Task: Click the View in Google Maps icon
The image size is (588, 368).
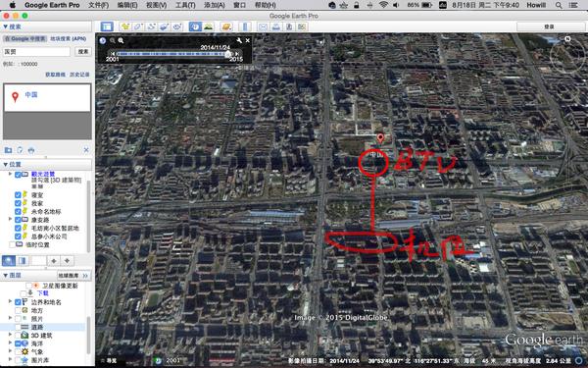Action: click(302, 26)
